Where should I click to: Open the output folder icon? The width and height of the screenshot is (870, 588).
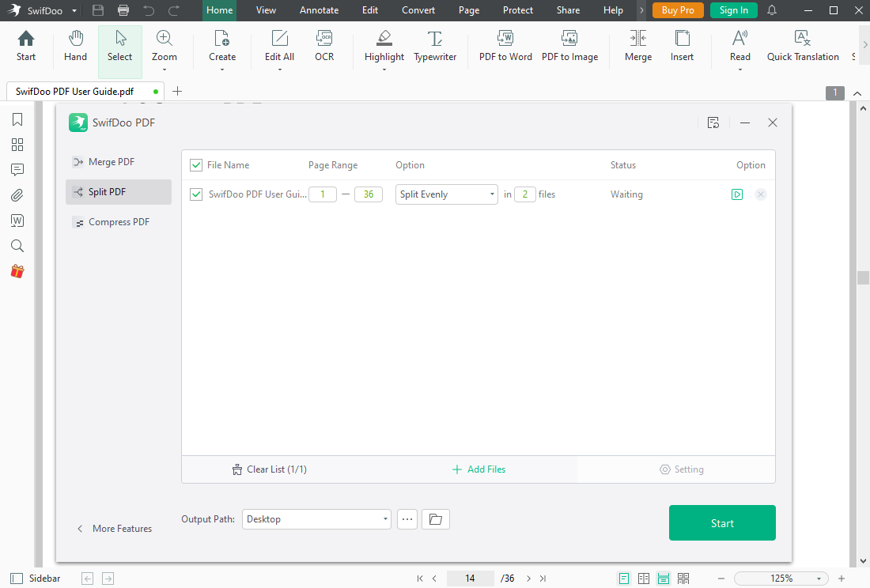click(436, 519)
